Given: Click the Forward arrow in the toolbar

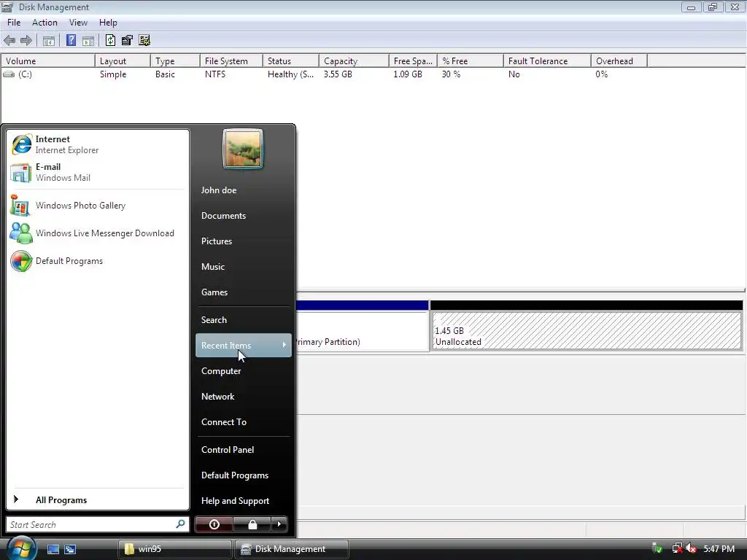Looking at the screenshot, I should 26,41.
